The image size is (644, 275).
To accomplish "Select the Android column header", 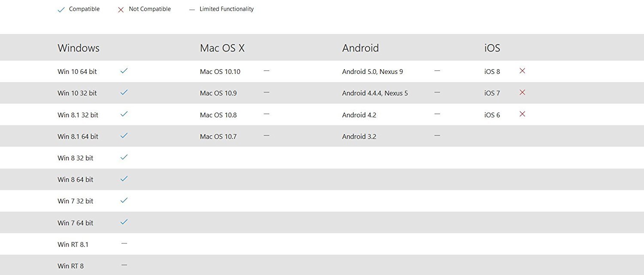I will pos(360,48).
